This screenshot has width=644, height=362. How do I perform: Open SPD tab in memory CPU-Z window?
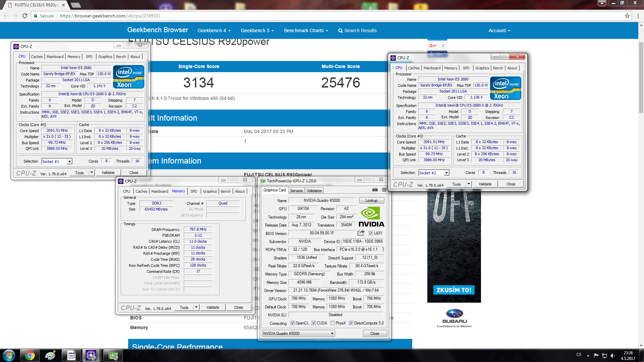point(194,191)
